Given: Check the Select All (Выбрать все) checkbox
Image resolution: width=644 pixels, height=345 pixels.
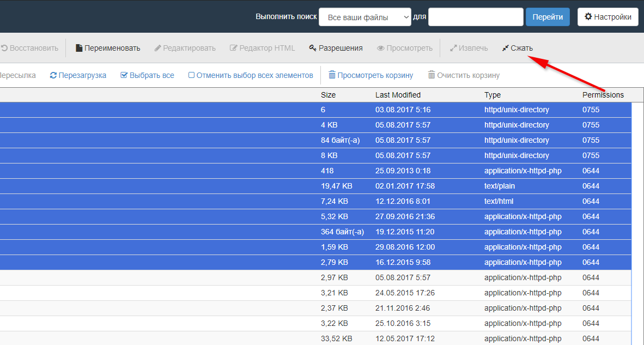Looking at the screenshot, I should [x=124, y=75].
